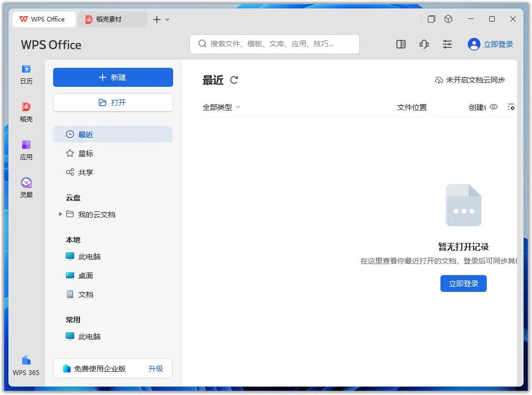Switch to the 稻壳素材 tab

pos(112,19)
